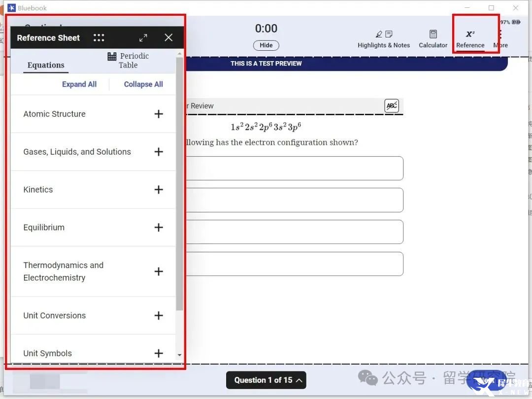Close the Reference Sheet panel

click(168, 37)
